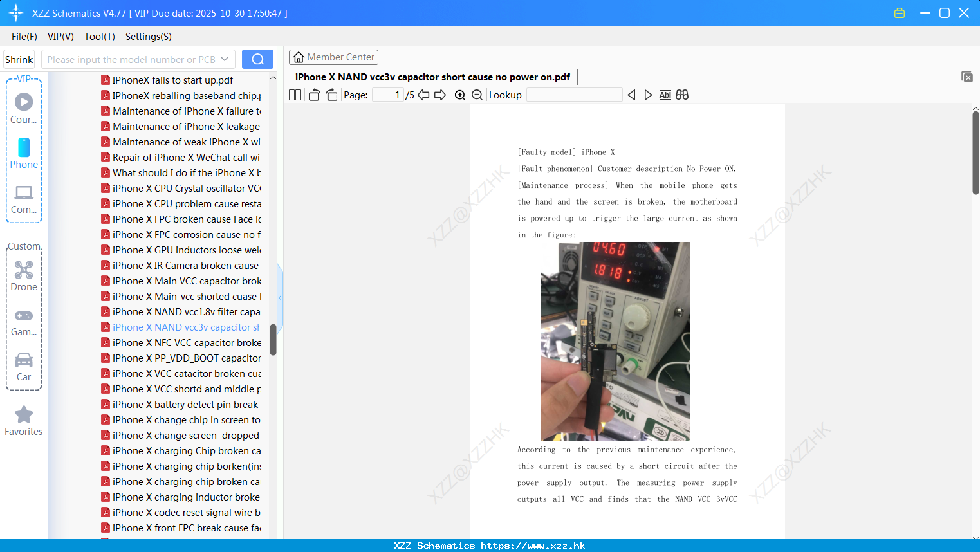Open iPhone X Main VCC capacitor file
The width and height of the screenshot is (980, 552).
tap(181, 281)
